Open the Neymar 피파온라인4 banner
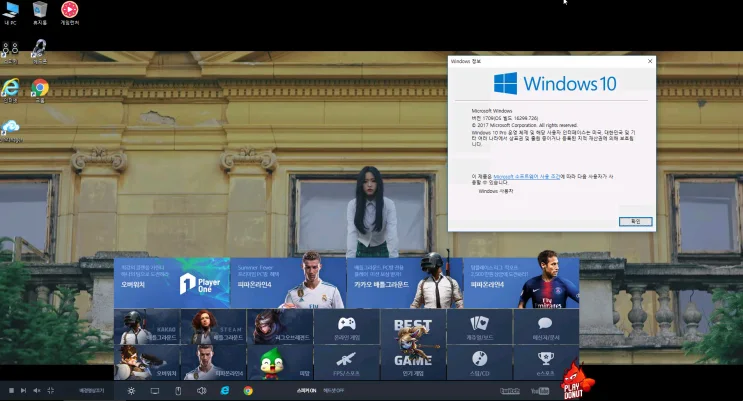 tap(521, 283)
